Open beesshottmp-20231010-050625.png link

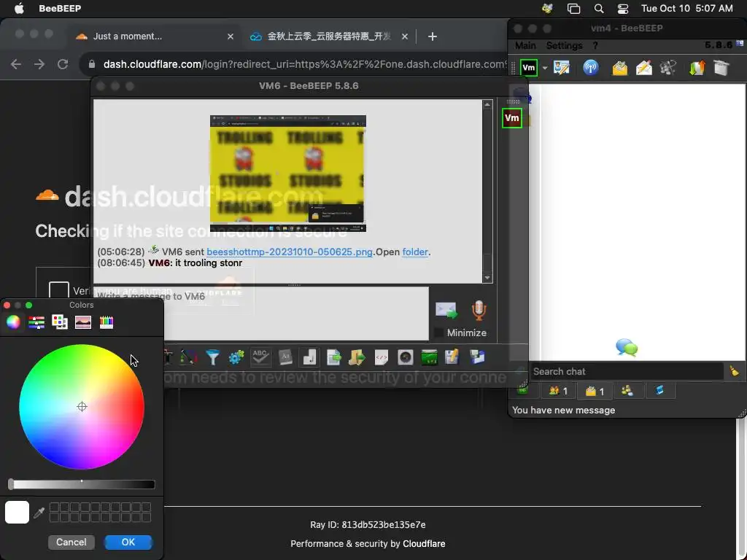289,252
